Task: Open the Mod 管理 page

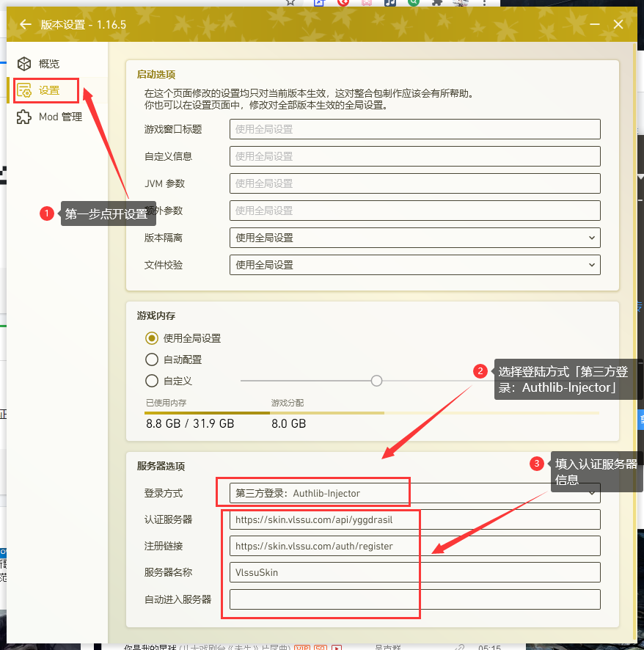Action: coord(59,117)
